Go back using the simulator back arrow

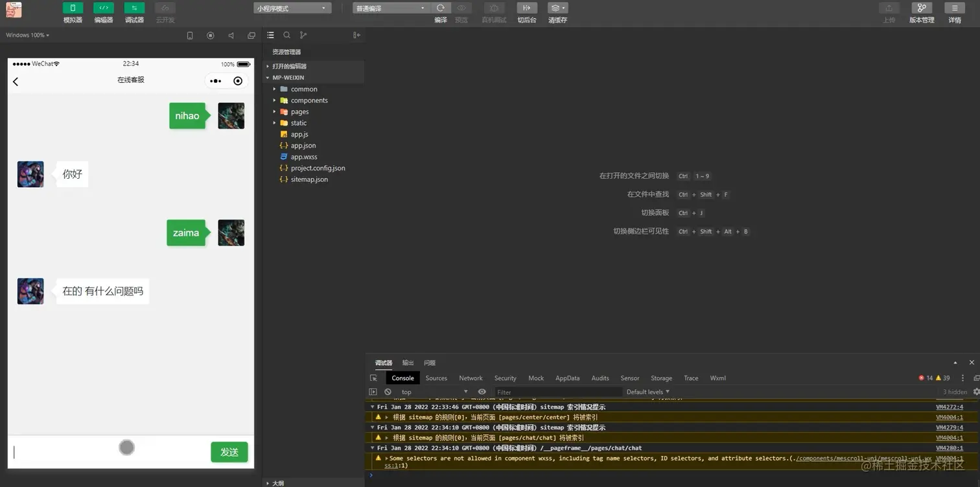click(x=16, y=81)
